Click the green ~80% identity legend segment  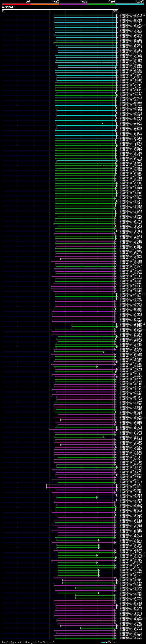point(101,4)
